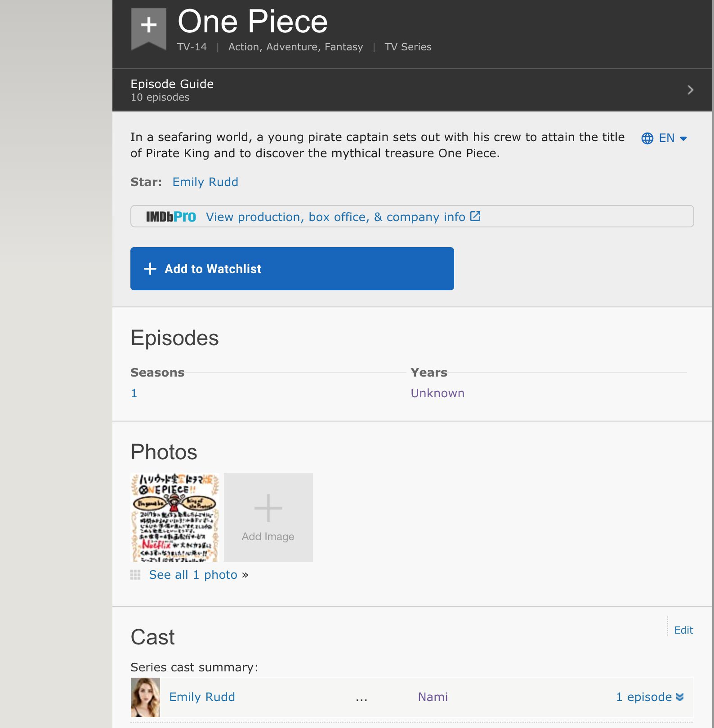714x728 pixels.
Task: Click Add to Watchlist button
Action: (292, 269)
